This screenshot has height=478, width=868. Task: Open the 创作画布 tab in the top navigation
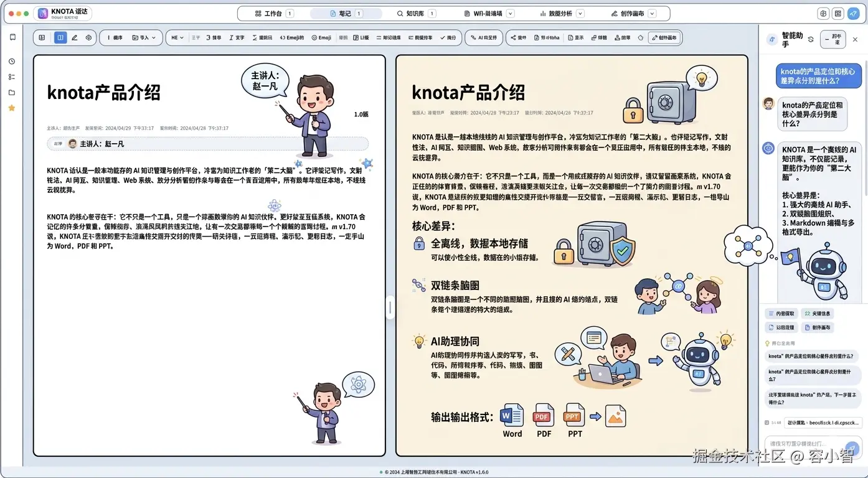628,13
